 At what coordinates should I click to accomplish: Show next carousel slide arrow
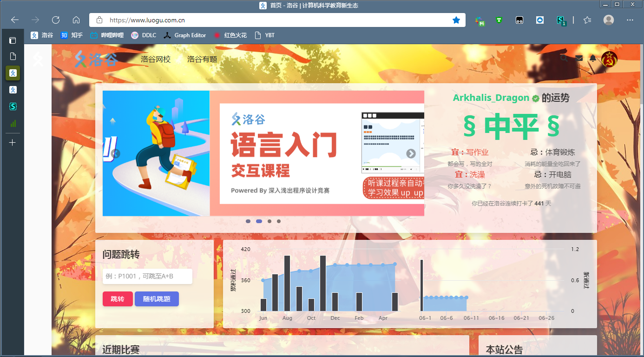click(x=411, y=153)
